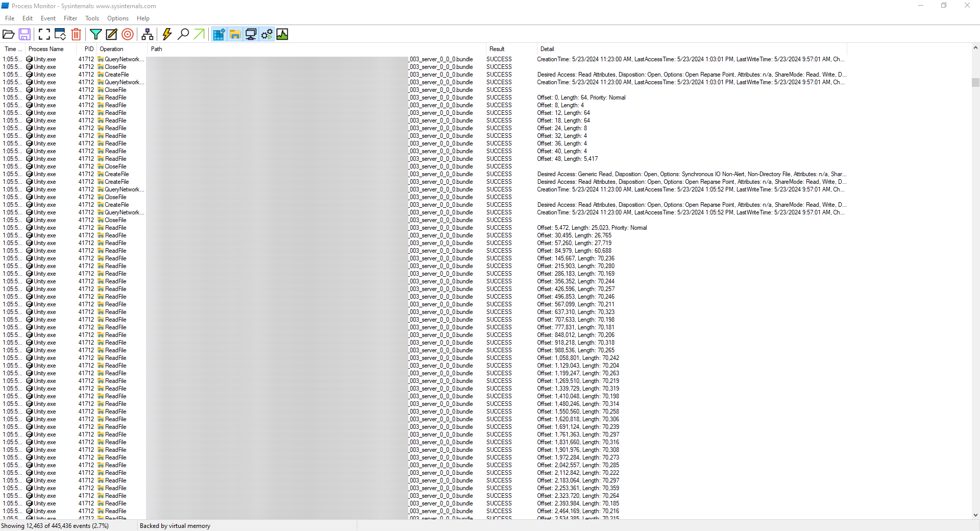Image resolution: width=980 pixels, height=531 pixels.
Task: Jump to the selected object
Action: [199, 34]
